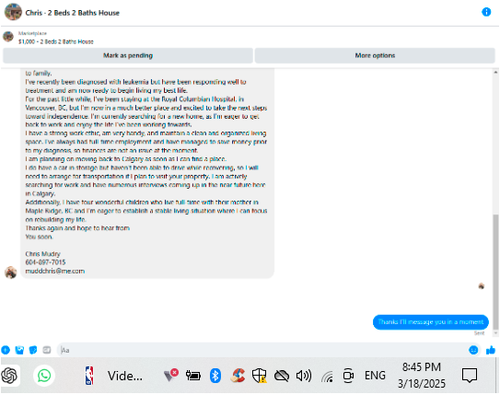500x394 pixels.
Task: Click the phone number 604-897-7015
Action: (45, 262)
